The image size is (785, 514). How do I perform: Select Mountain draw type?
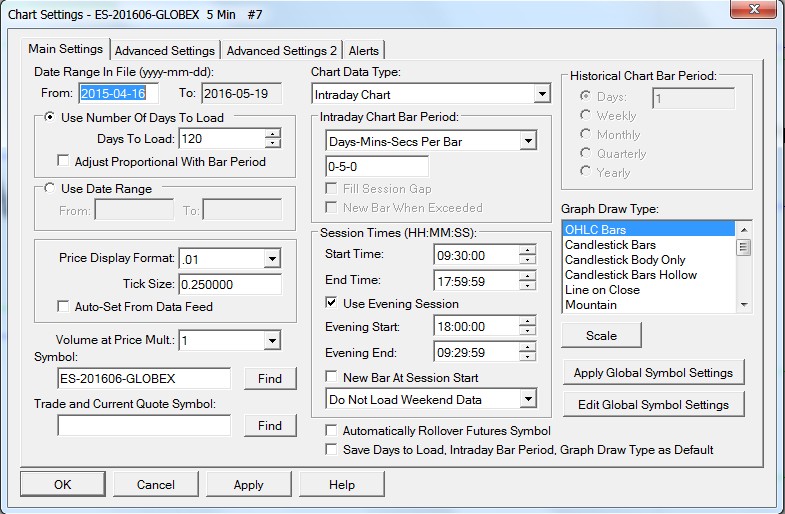point(649,305)
